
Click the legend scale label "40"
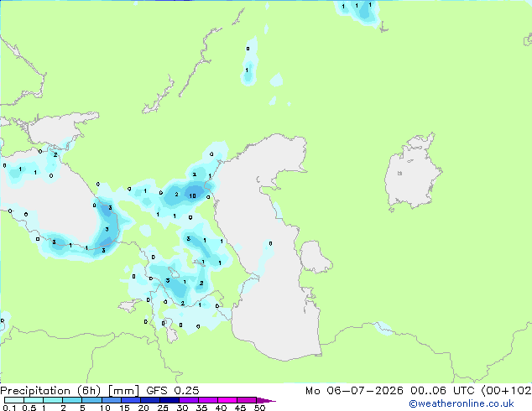221,408
